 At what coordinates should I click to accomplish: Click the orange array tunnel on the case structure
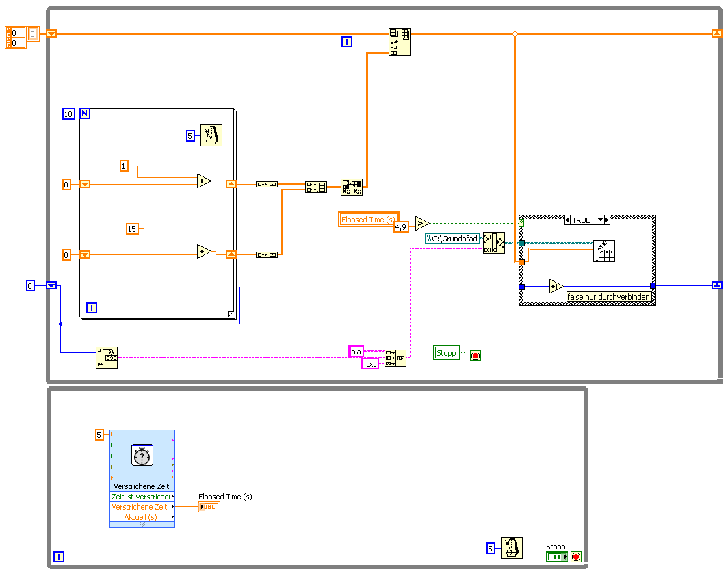point(522,262)
